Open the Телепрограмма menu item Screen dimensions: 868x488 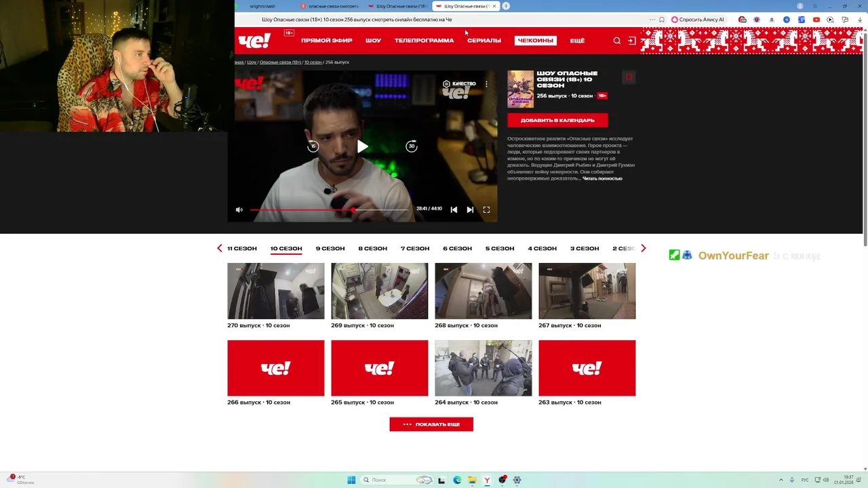tap(424, 41)
